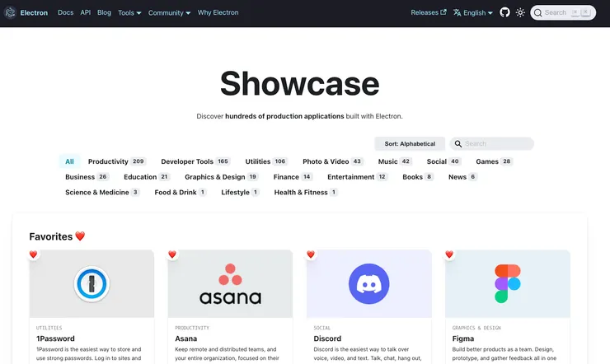The image size is (610, 364).
Task: Toggle light/dark mode sun icon
Action: click(520, 12)
